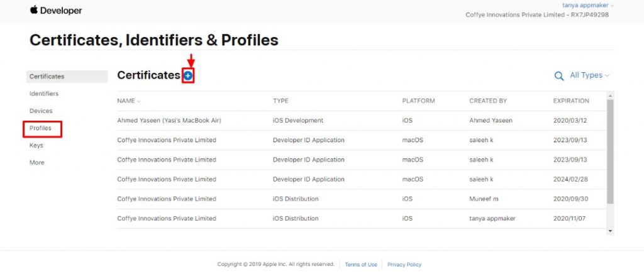This screenshot has height=279, width=644.
Task: Open certificate expiring 2024/02/28
Action: pyautogui.click(x=362, y=179)
